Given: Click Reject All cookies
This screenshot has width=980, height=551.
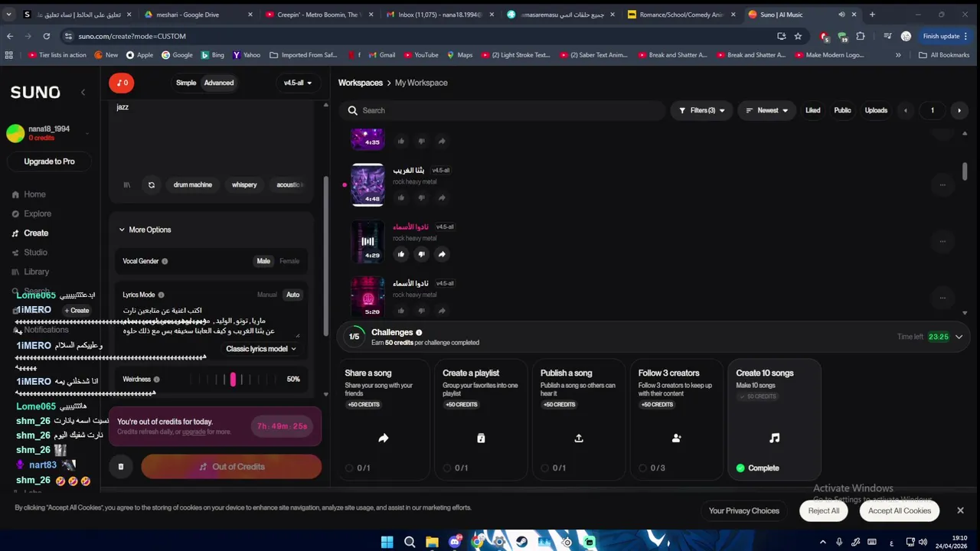Looking at the screenshot, I should pyautogui.click(x=824, y=511).
